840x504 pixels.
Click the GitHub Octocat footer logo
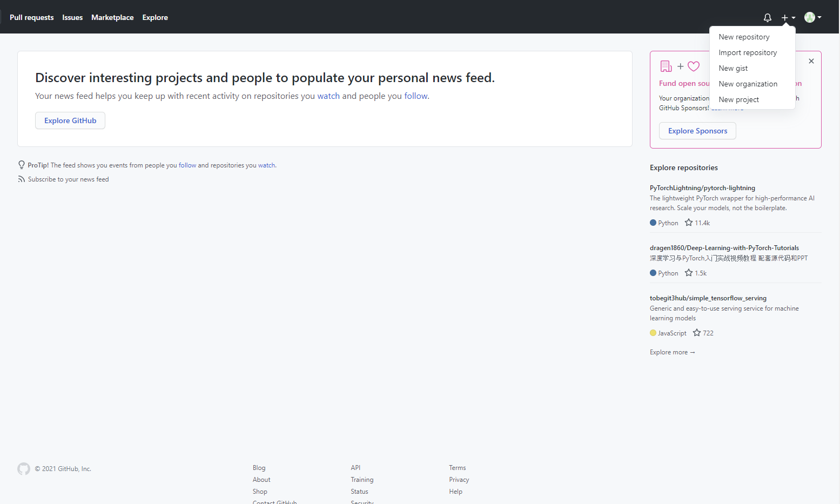24,469
